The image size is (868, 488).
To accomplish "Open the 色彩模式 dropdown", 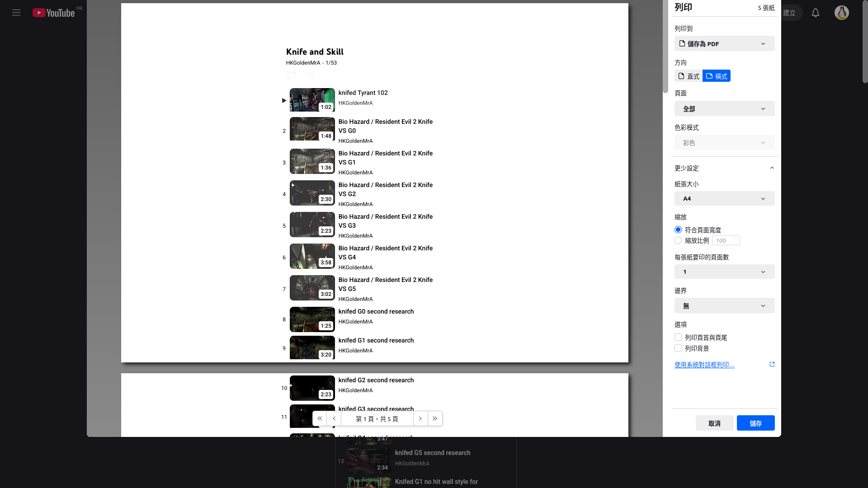I will point(725,142).
